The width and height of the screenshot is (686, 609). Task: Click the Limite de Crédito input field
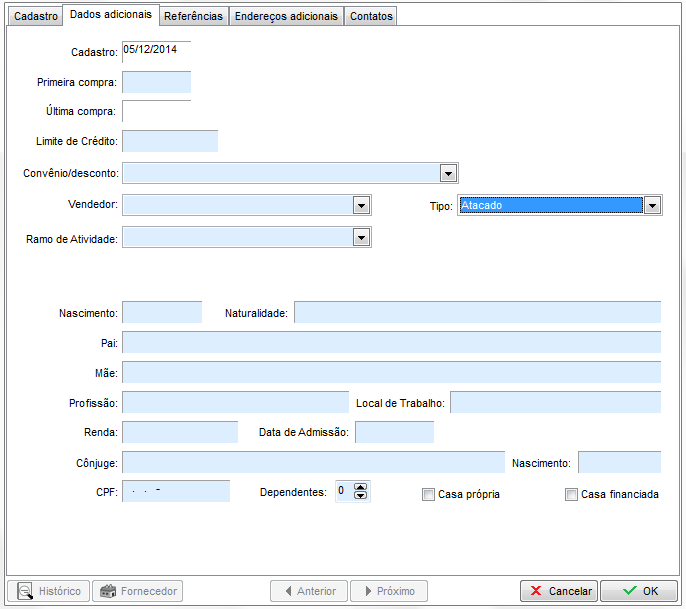(x=169, y=141)
